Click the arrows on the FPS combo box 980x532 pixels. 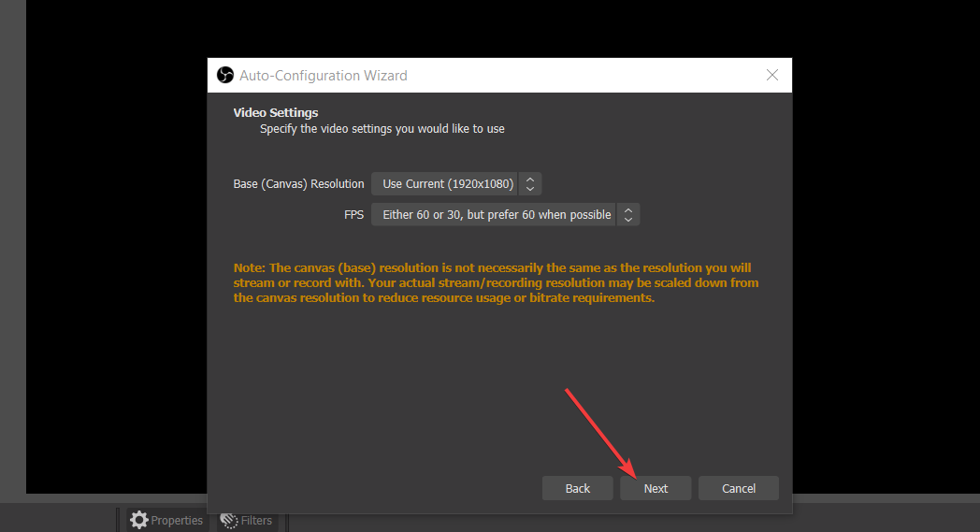pyautogui.click(x=628, y=215)
